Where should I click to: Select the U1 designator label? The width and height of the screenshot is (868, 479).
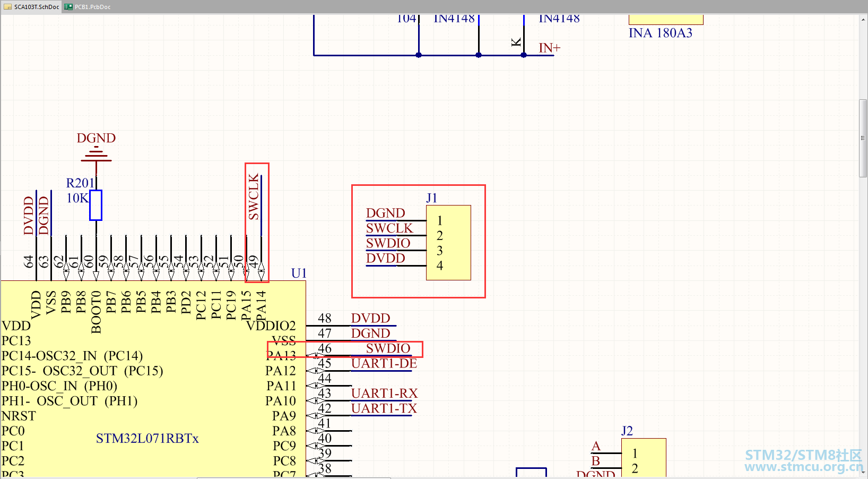tap(299, 273)
